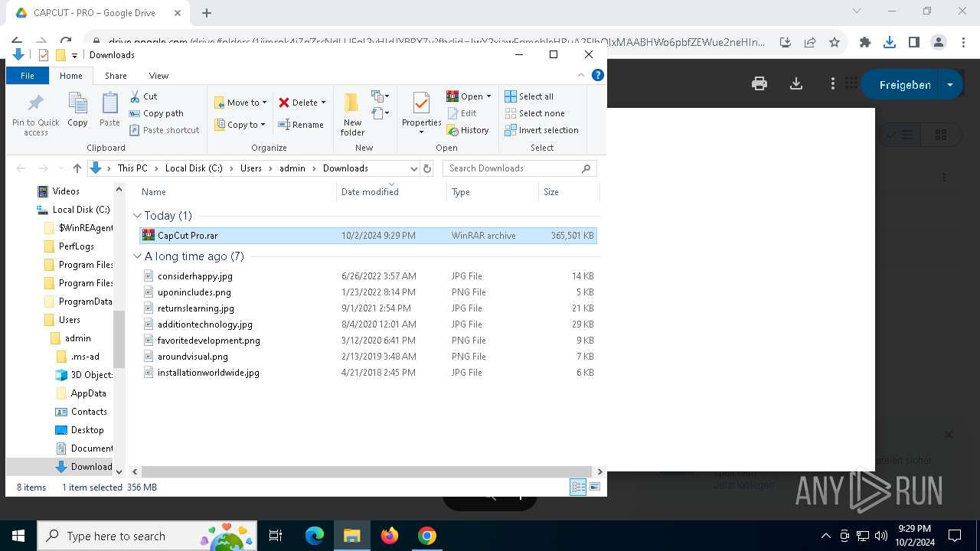Expand address bar history dropdown
The height and width of the screenshot is (551, 980).
[413, 168]
